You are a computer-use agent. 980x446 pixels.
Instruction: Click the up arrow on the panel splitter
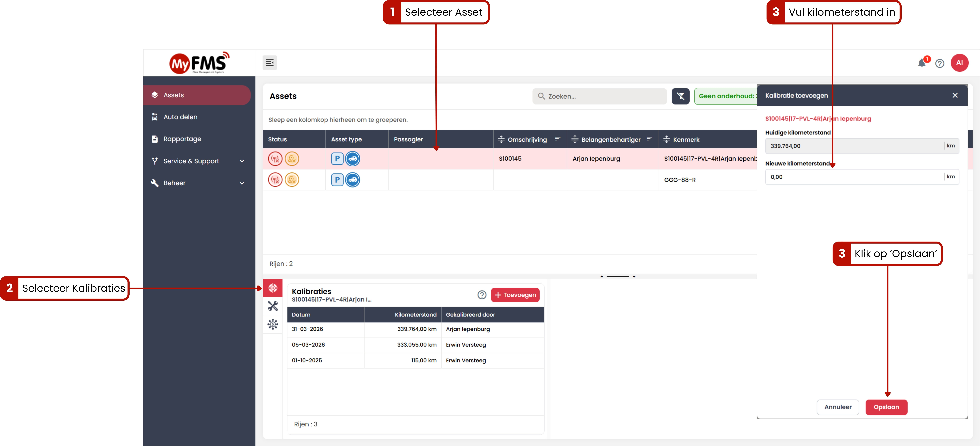point(601,276)
